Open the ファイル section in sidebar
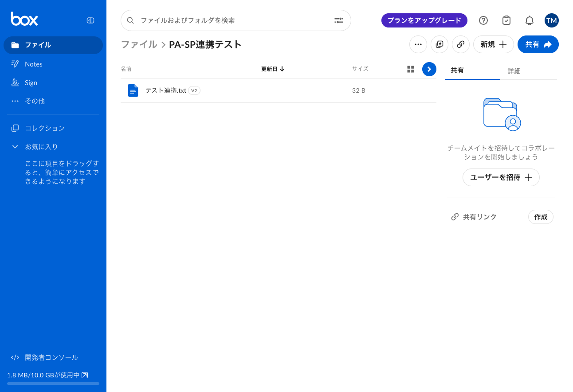Screen dimensions: 573x392 tap(53, 45)
